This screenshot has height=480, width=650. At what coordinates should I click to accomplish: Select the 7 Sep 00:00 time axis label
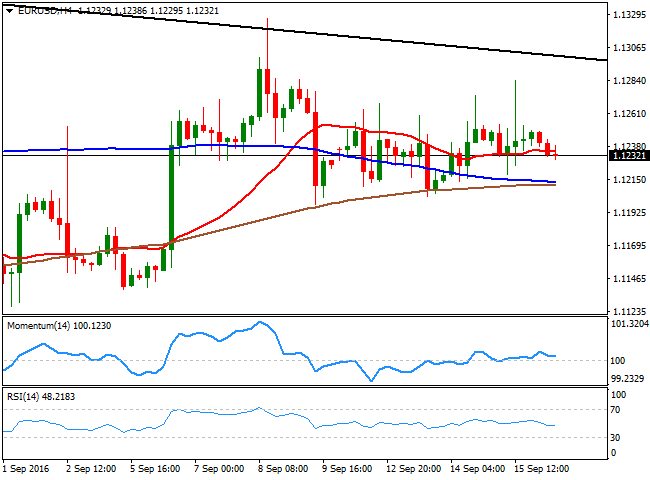pyautogui.click(x=219, y=469)
